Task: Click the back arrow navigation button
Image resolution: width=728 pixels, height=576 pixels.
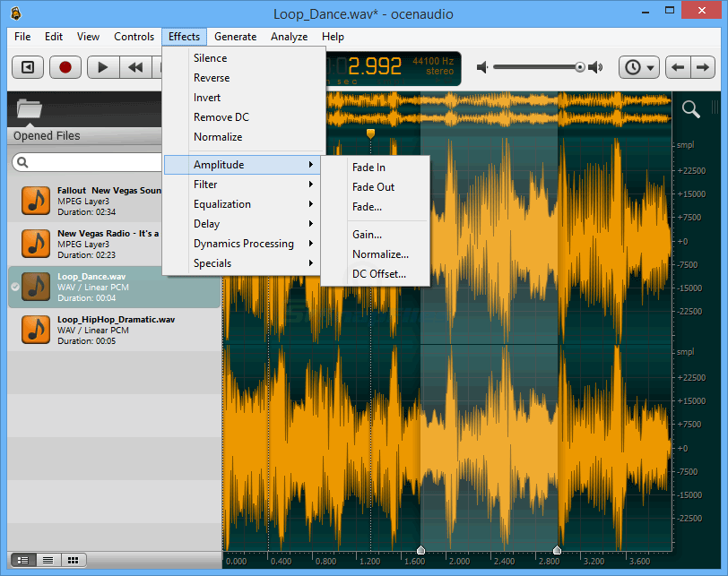Action: [x=679, y=67]
